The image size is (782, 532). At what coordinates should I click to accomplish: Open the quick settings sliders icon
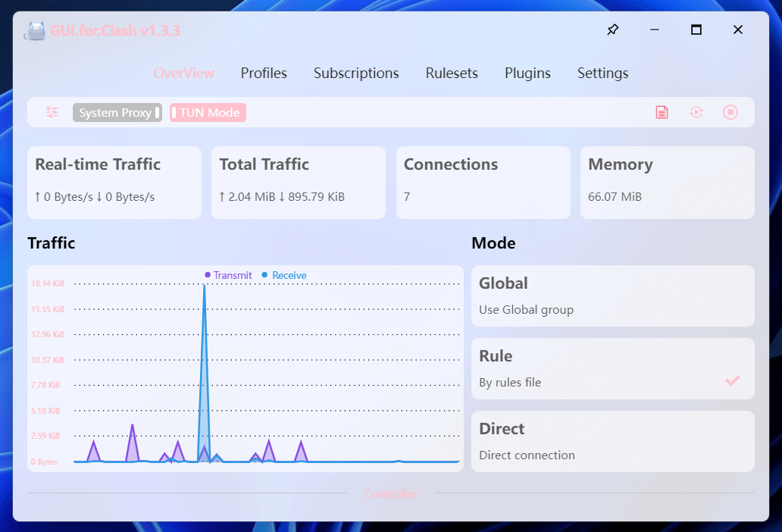(x=52, y=112)
